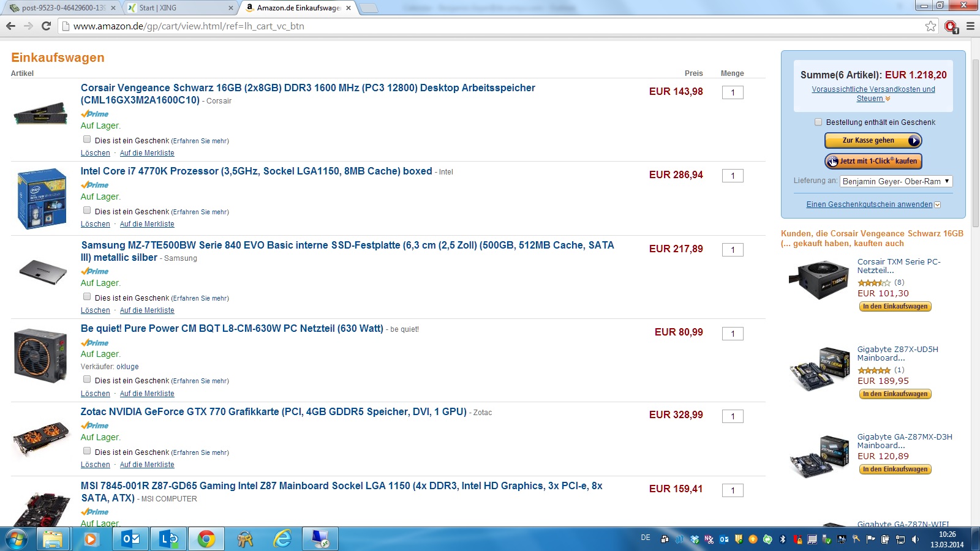Viewport: 980px width, 551px height.
Task: Click 'Auf die Merkliste' for Intel Core i7
Action: (x=147, y=224)
